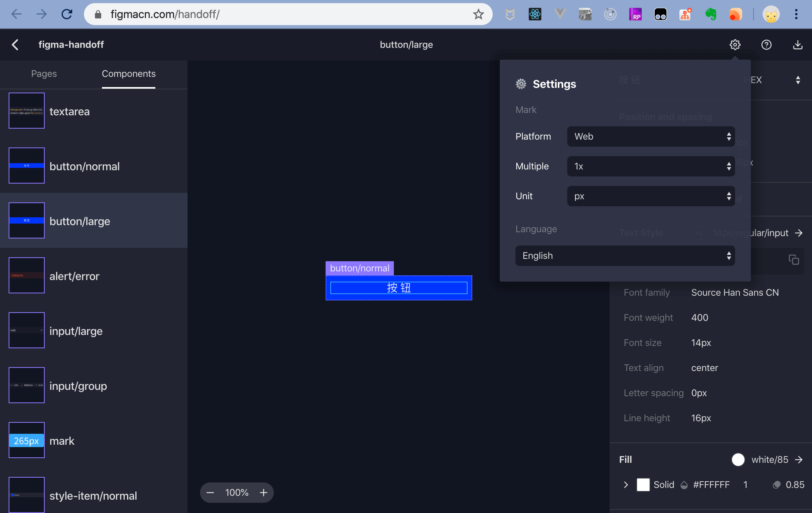Screen dimensions: 812x513
Task: Click the download export icon
Action: point(797,45)
